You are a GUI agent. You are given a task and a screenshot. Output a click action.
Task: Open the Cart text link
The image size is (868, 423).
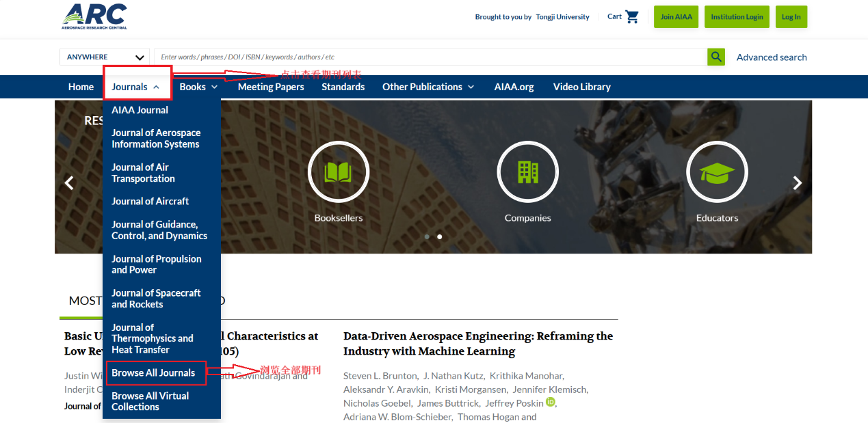614,16
